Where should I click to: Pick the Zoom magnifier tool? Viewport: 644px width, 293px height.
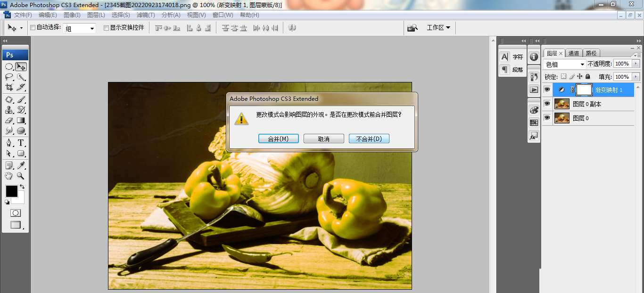coord(21,176)
